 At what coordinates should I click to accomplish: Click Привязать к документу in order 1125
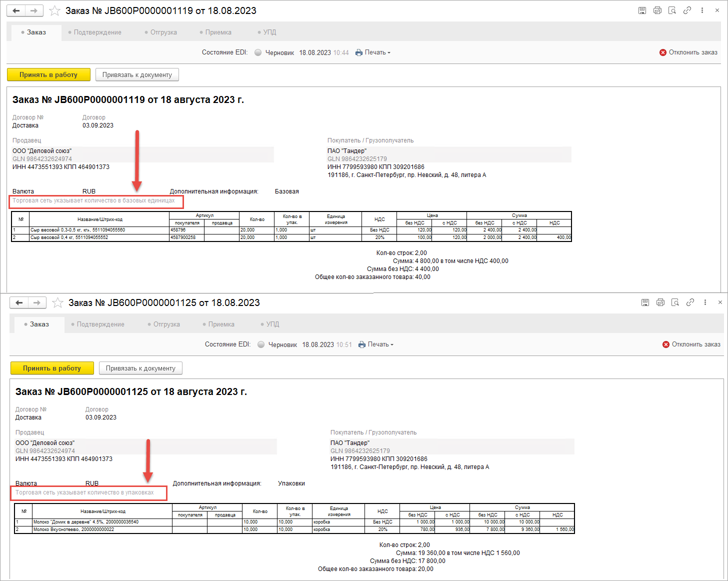click(140, 368)
